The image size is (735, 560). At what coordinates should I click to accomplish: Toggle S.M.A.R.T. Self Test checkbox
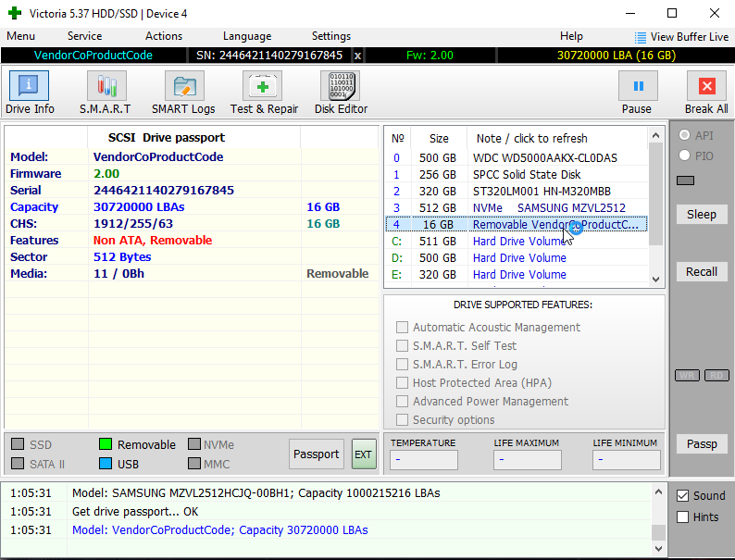(x=402, y=346)
